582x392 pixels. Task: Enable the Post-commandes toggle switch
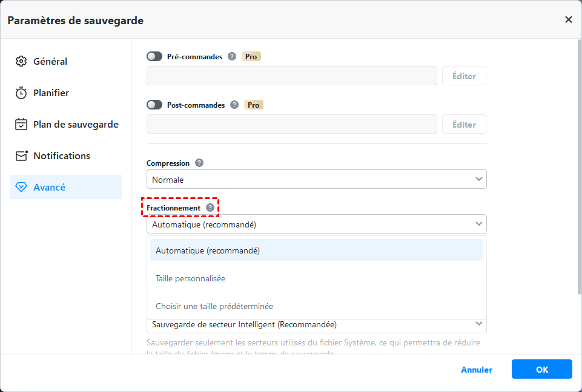point(154,105)
